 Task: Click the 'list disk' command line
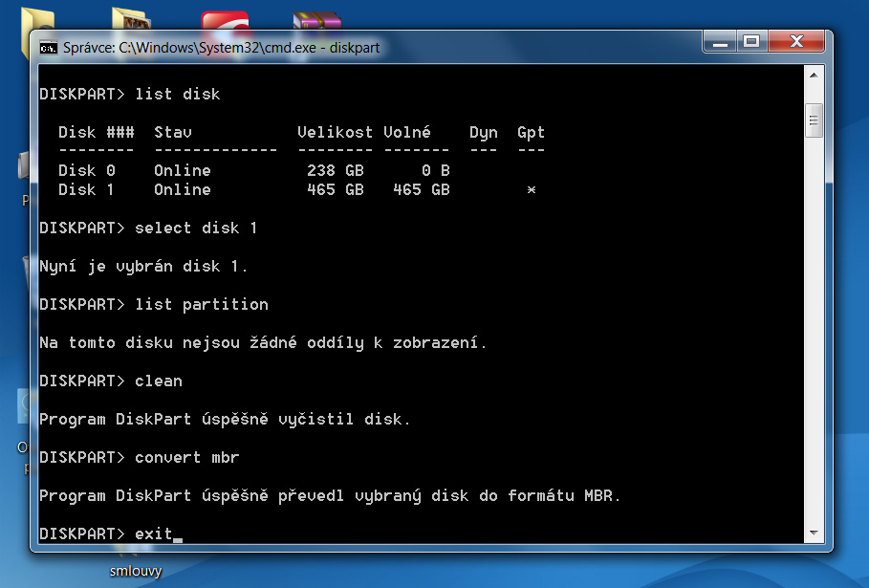pos(130,95)
